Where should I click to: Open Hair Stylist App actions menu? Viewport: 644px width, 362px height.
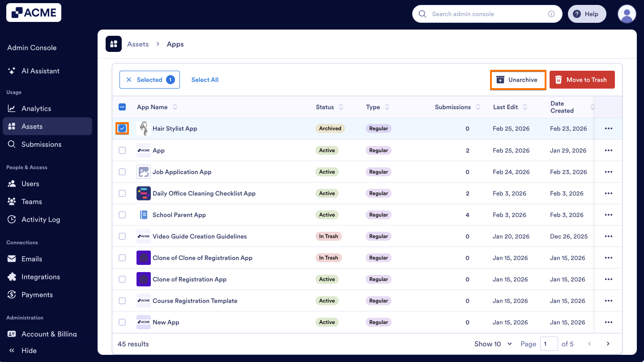tap(608, 128)
